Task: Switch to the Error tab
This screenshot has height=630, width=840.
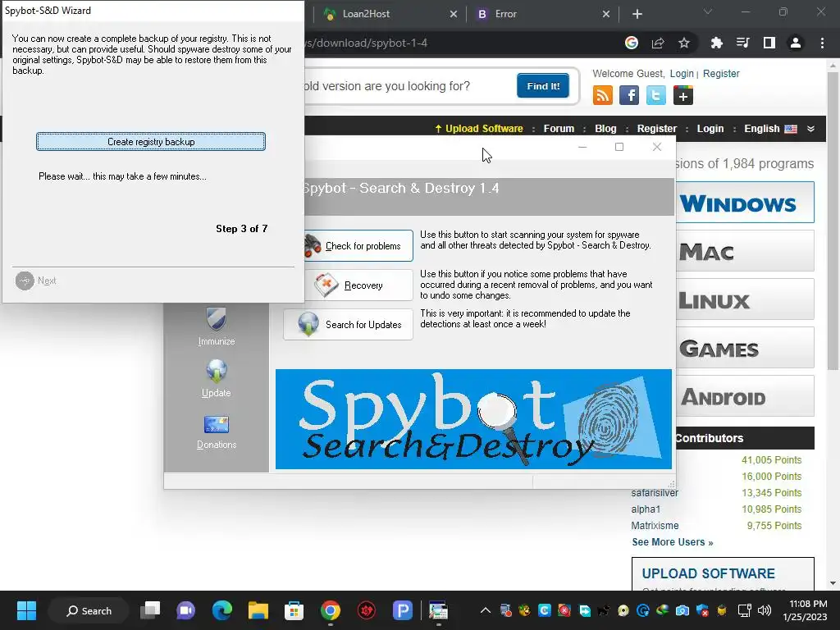Action: (541, 14)
